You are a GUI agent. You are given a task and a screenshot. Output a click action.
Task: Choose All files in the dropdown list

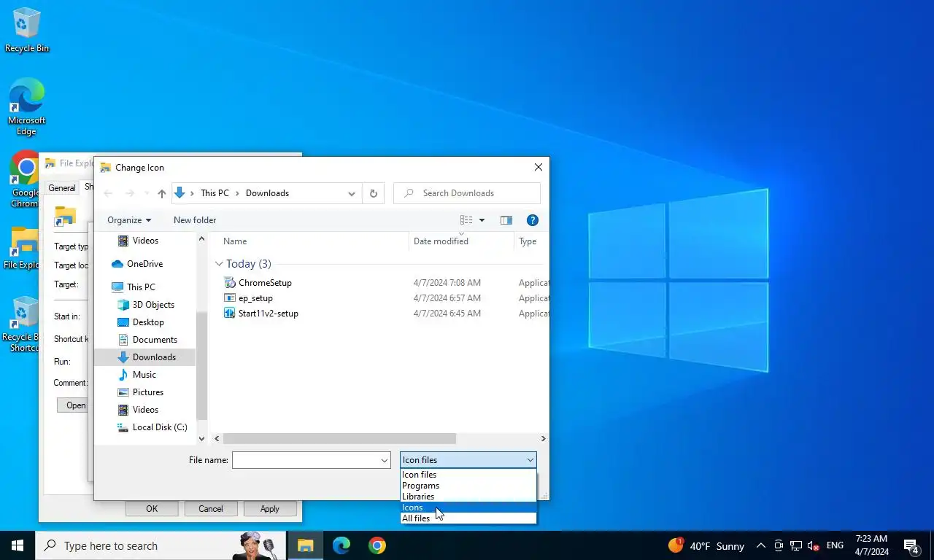point(468,518)
